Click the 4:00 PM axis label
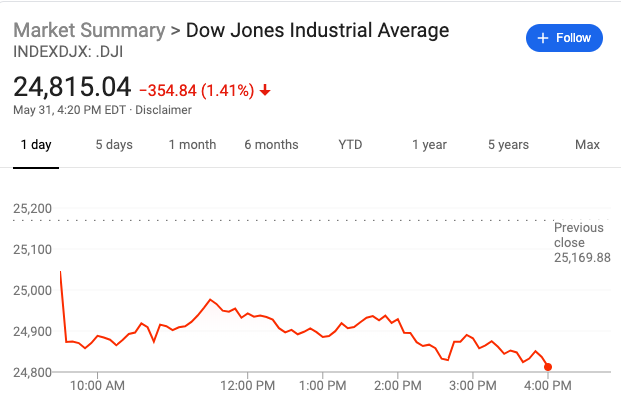This screenshot has height=407, width=621. coord(548,386)
